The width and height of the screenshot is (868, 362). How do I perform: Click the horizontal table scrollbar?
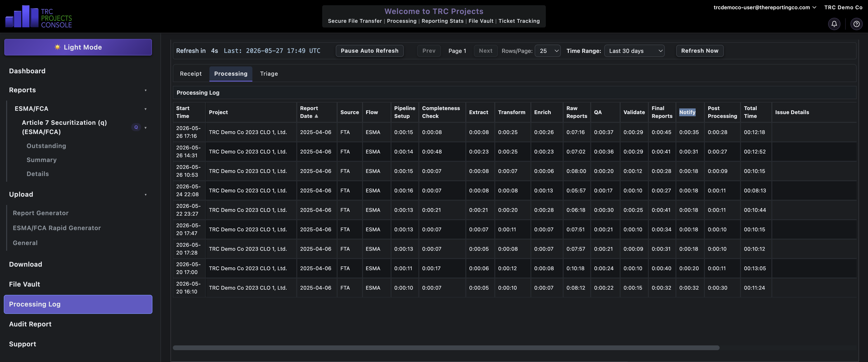(x=446, y=348)
